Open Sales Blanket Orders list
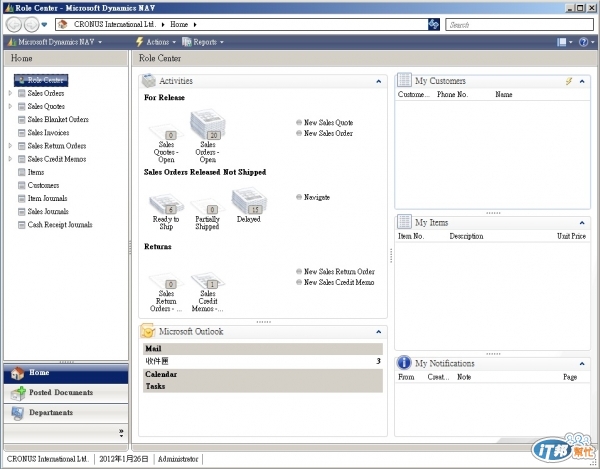Image resolution: width=600 pixels, height=469 pixels. pyautogui.click(x=58, y=119)
